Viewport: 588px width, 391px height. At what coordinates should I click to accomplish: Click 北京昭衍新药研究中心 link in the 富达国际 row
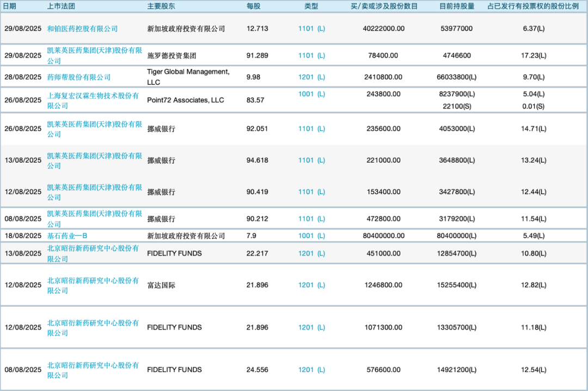click(x=93, y=285)
